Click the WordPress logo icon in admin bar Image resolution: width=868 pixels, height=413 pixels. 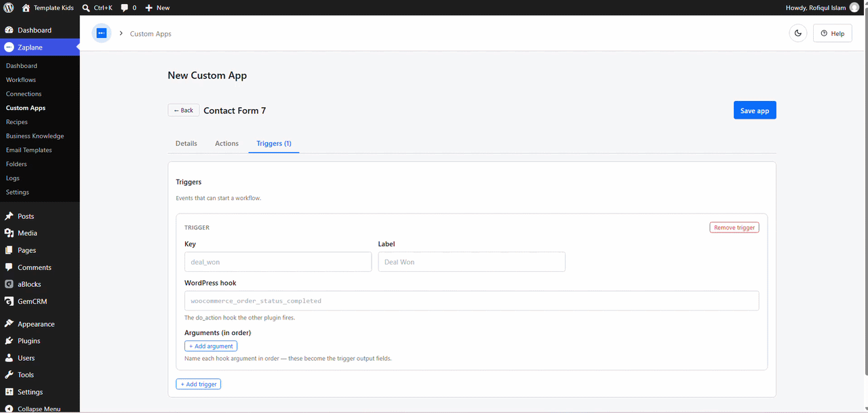pos(9,7)
